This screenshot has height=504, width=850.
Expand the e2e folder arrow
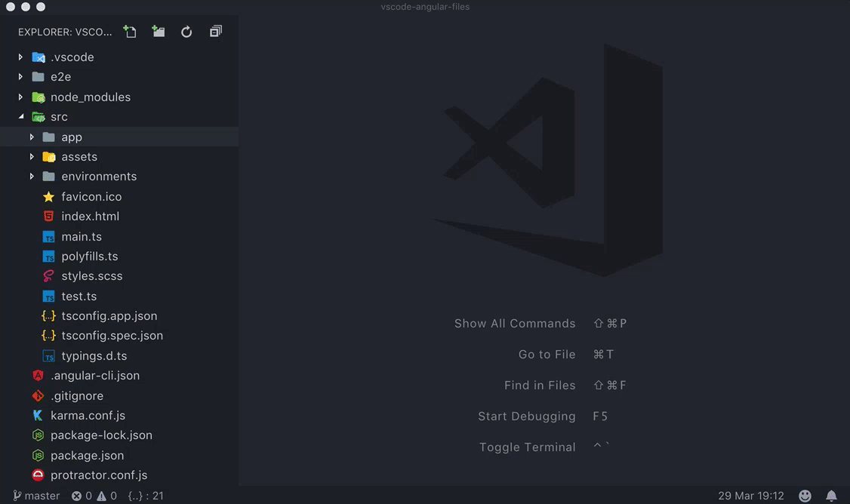coord(20,76)
